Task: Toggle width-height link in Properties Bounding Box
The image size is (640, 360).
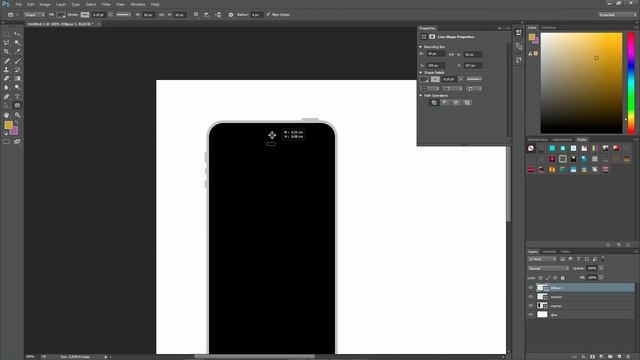Action: pyautogui.click(x=451, y=54)
